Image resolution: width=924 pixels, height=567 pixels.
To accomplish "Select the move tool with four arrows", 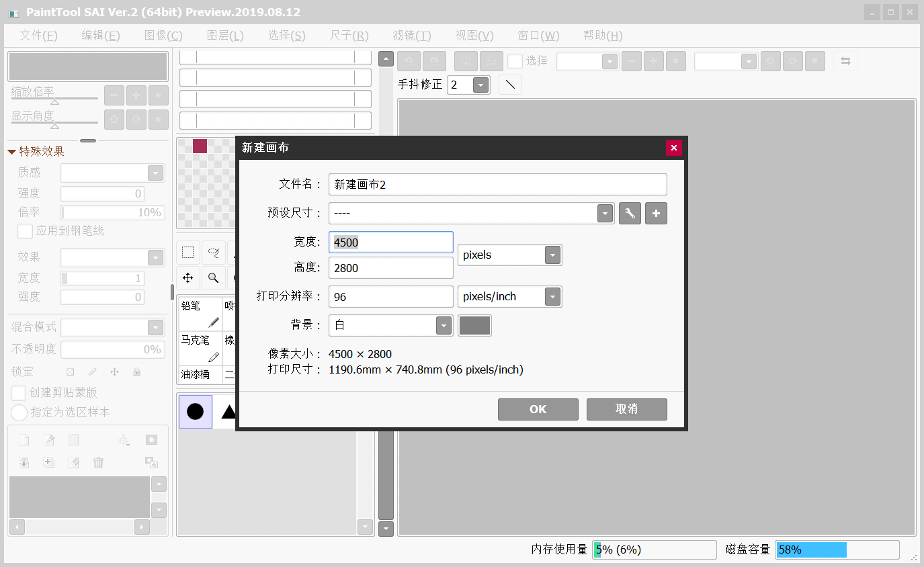I will [188, 277].
